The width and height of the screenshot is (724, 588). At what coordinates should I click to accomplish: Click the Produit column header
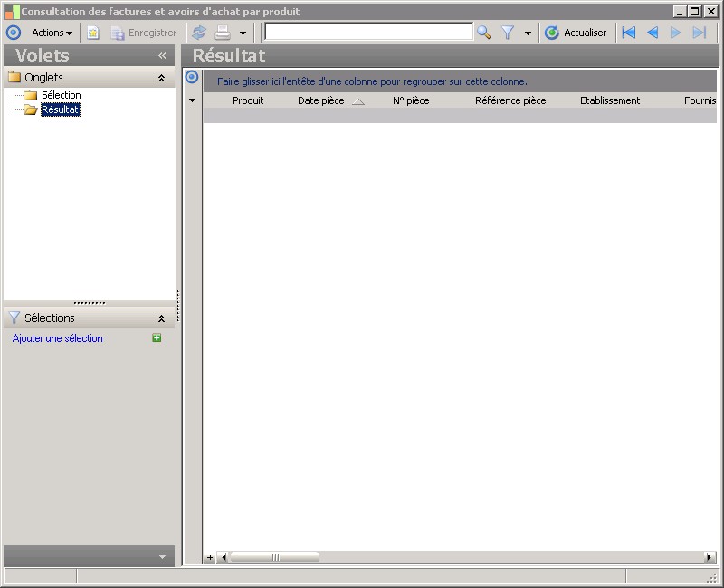click(248, 100)
